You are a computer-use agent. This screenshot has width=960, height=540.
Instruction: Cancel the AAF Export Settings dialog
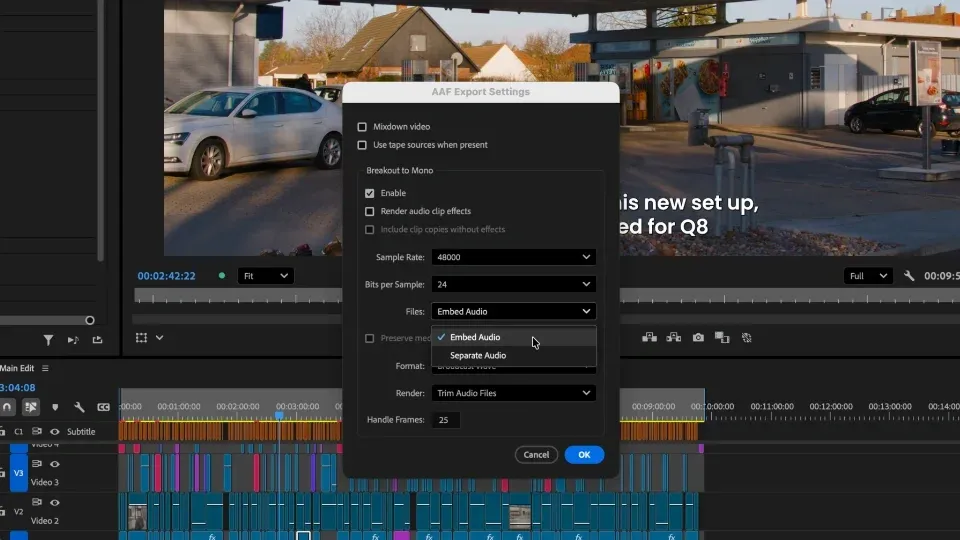click(536, 455)
